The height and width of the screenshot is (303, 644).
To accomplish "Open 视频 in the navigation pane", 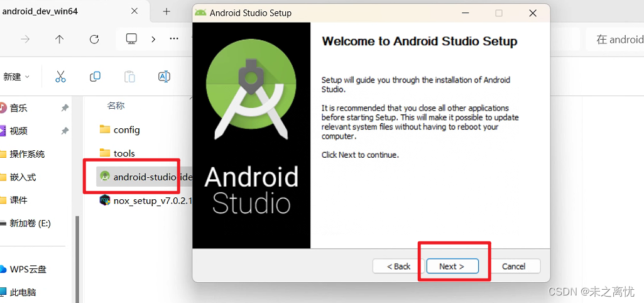I will point(18,131).
